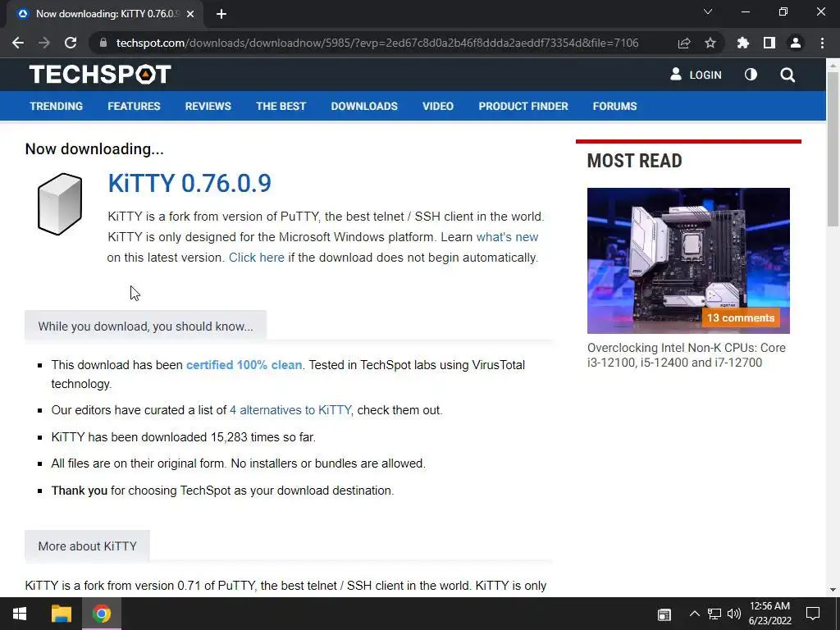Click the motherboard article thumbnail

[688, 260]
